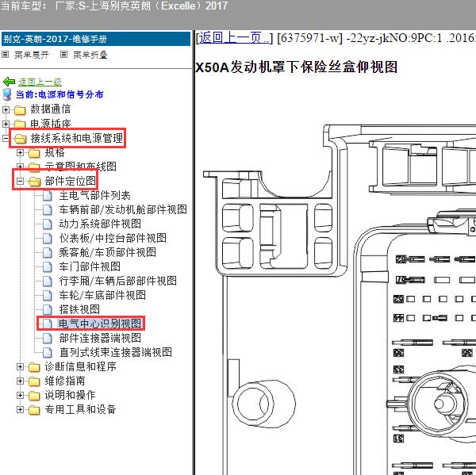Expand the 说明和操作 folder node

[20, 395]
